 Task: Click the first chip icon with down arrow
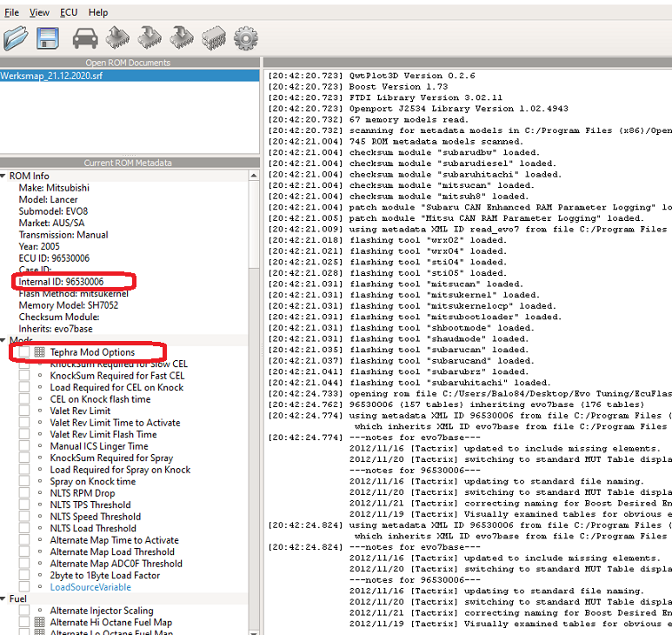coord(149,37)
